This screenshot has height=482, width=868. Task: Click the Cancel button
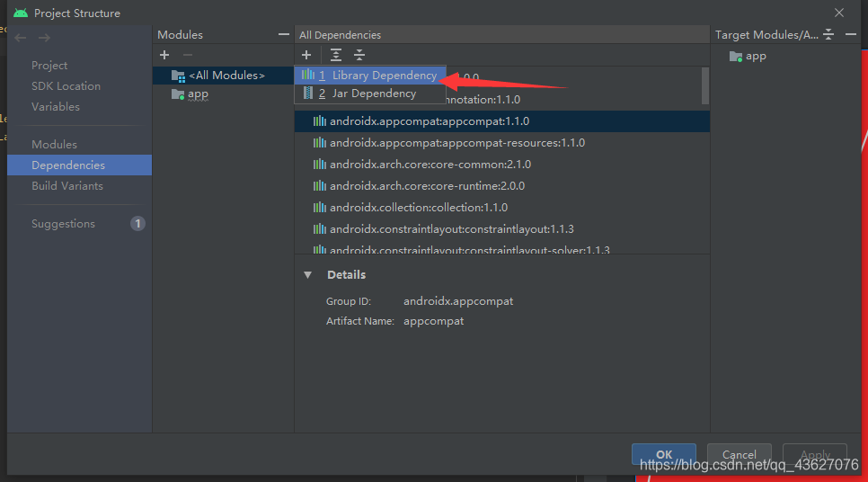739,454
